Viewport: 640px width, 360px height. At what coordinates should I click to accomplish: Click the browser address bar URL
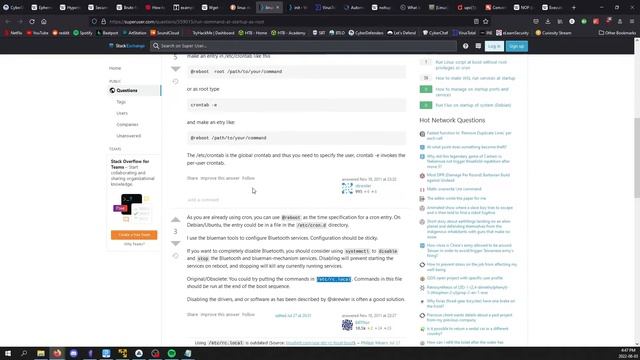[187, 22]
